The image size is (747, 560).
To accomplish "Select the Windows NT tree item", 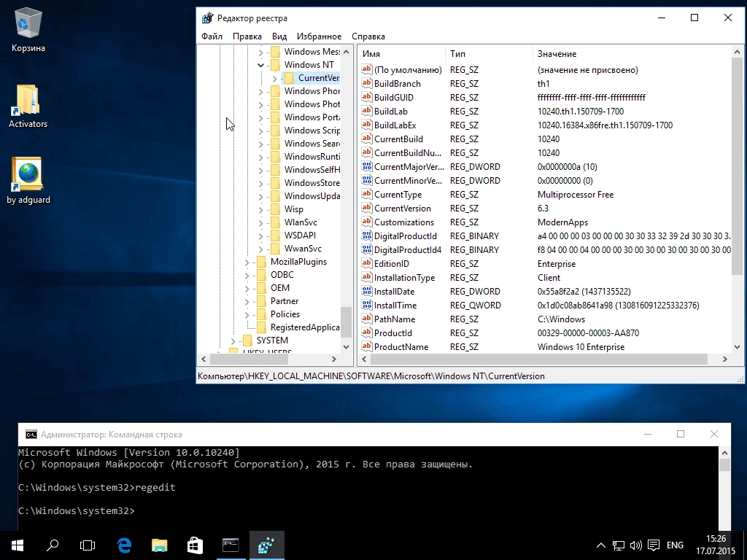I will click(309, 65).
